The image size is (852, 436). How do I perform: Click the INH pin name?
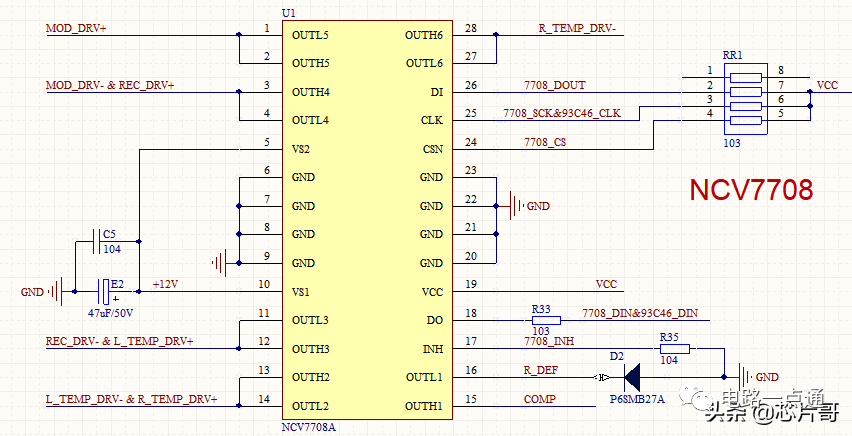click(433, 349)
